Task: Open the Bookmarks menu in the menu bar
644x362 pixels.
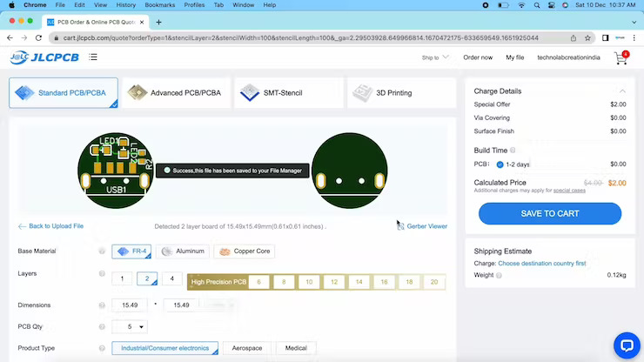Action: click(160, 5)
